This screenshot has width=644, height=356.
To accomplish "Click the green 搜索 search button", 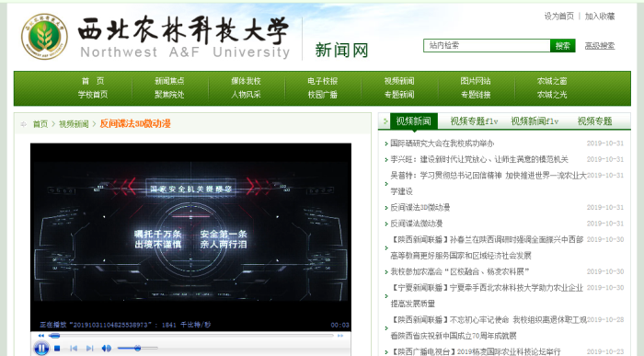I will point(563,46).
